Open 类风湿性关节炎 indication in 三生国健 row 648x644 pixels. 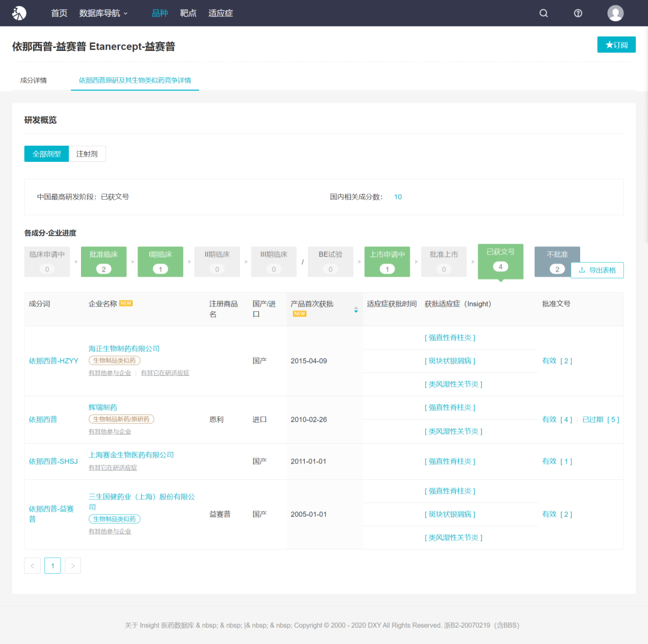tap(454, 537)
